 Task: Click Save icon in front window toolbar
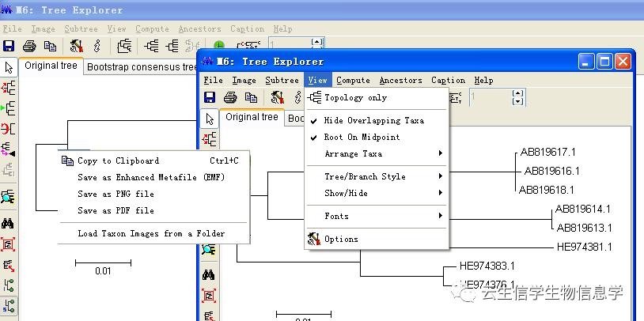click(210, 98)
